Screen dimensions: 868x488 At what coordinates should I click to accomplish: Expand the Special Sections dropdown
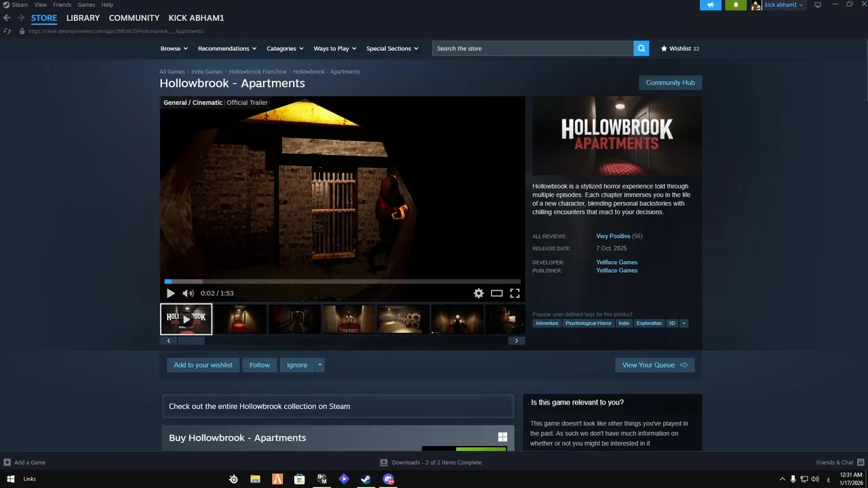click(x=393, y=48)
